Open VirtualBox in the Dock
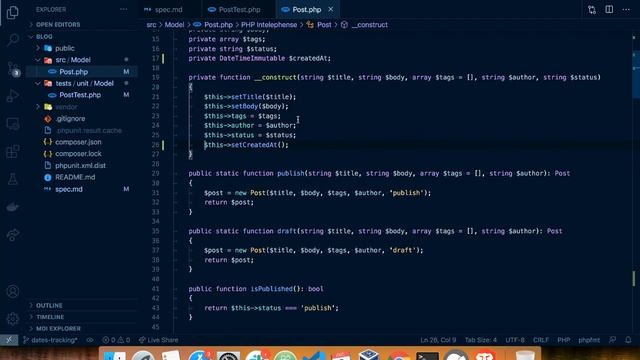This screenshot has height=360, width=640. click(369, 354)
